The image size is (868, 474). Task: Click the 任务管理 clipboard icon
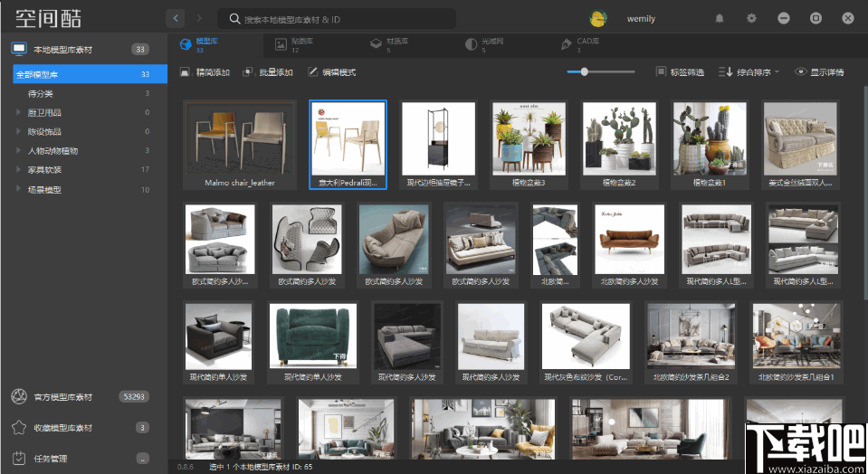click(19, 458)
